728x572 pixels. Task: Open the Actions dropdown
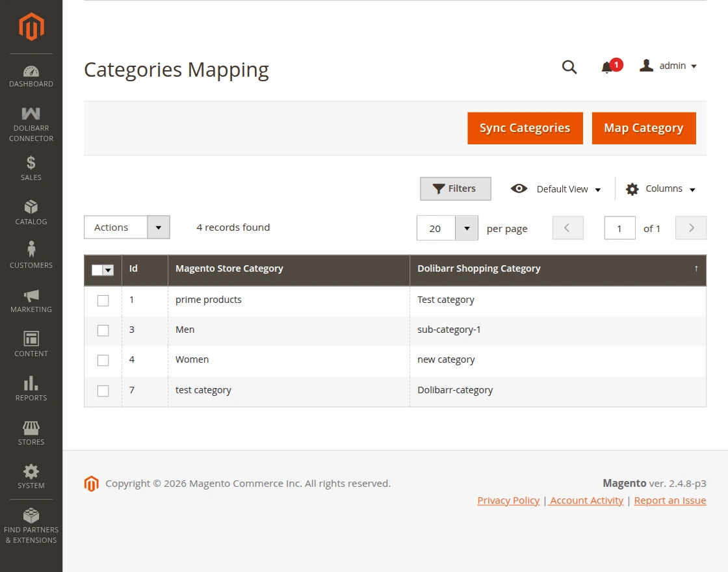[127, 227]
